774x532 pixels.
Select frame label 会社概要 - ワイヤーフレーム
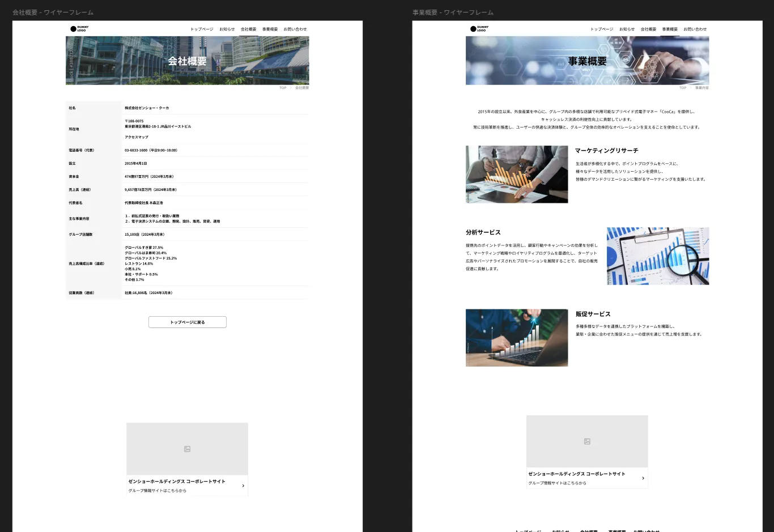point(53,12)
